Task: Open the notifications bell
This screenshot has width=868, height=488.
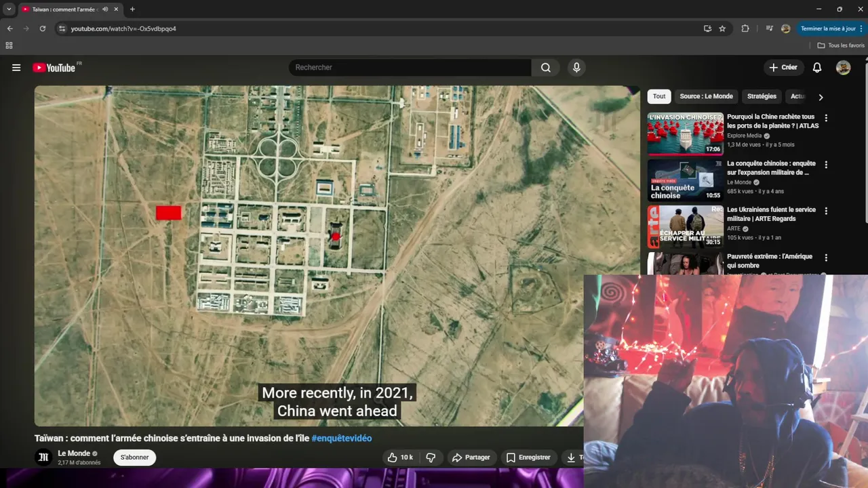Action: tap(817, 68)
